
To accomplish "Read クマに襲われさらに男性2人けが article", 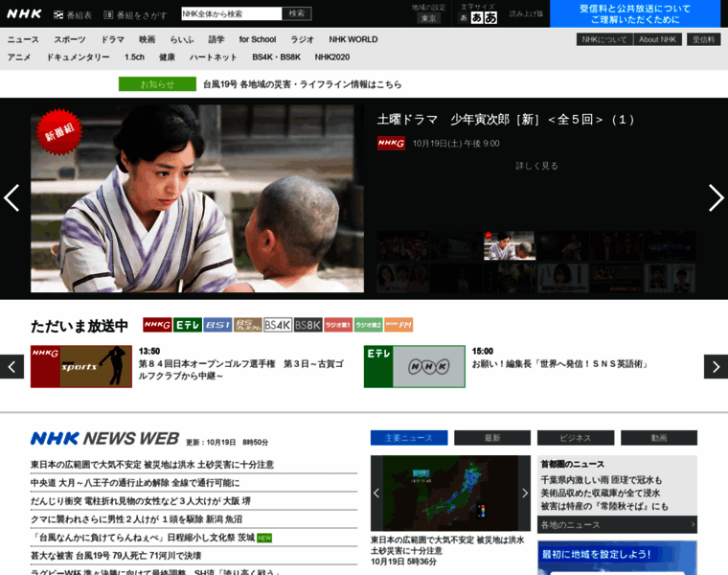I will click(136, 519).
